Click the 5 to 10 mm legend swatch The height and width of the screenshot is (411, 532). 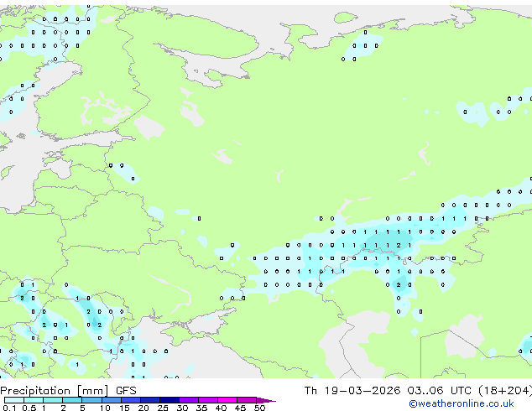pyautogui.click(x=92, y=400)
